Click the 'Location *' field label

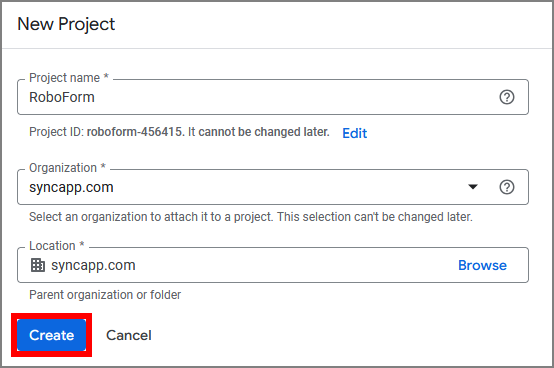pyautogui.click(x=57, y=245)
